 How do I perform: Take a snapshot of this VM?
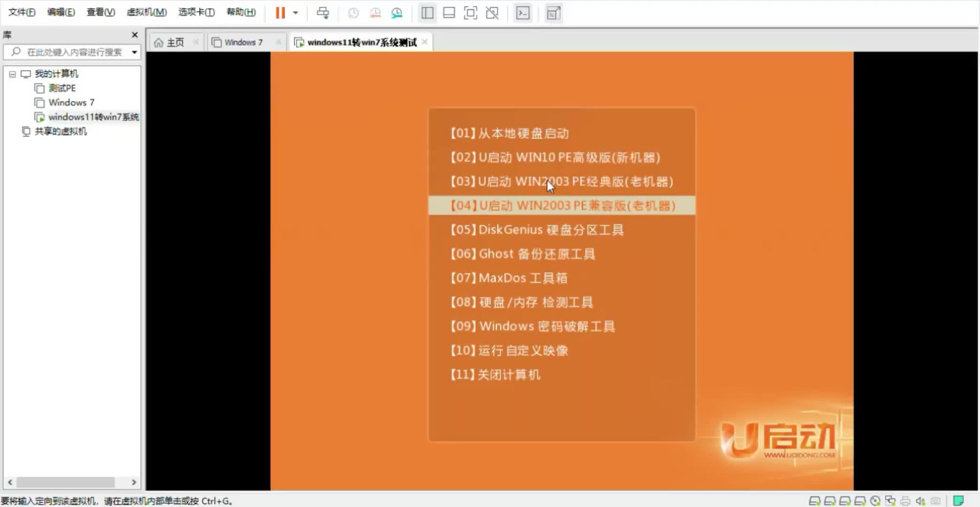353,13
